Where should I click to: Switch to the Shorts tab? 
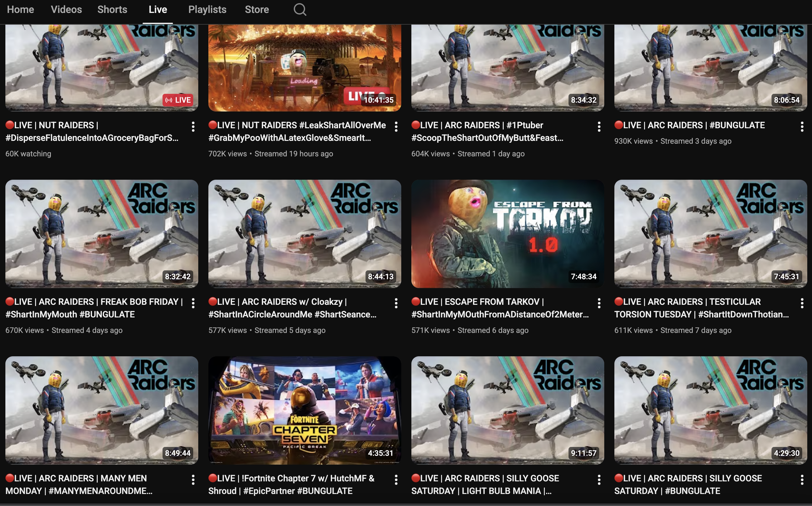[x=112, y=9]
